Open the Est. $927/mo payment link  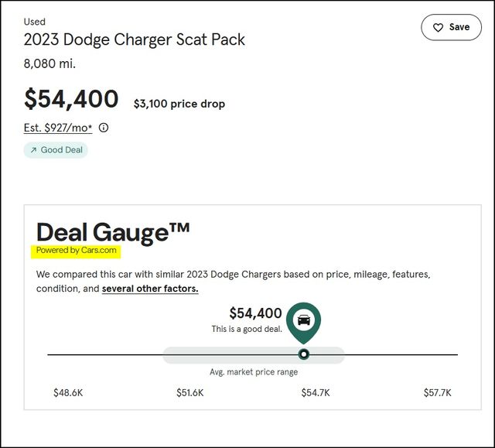(58, 128)
